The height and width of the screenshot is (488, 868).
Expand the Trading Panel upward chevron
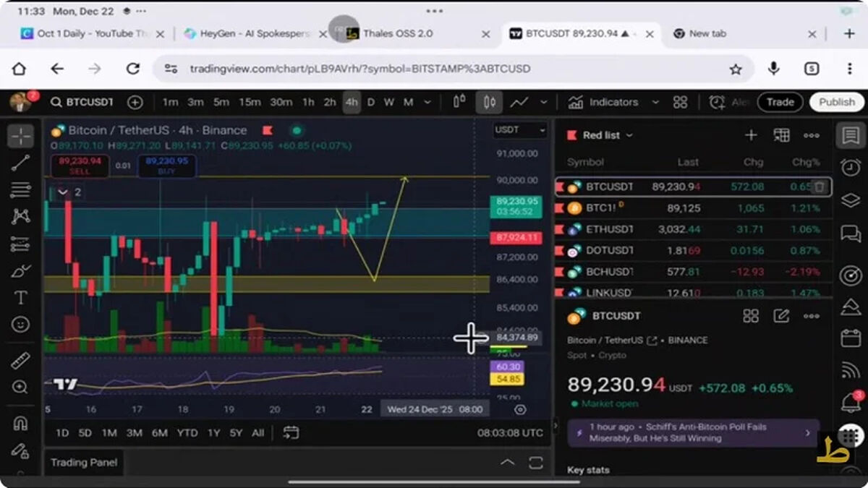coord(508,463)
